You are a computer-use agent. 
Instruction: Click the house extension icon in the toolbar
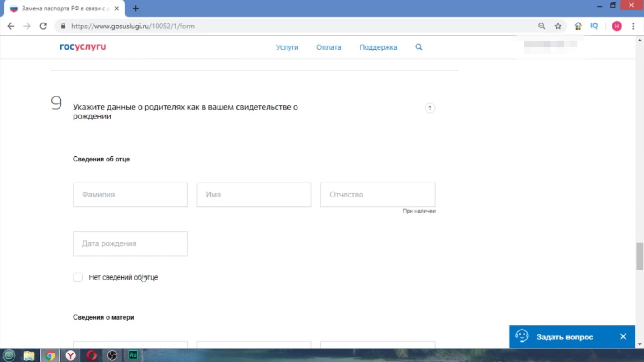click(x=578, y=26)
